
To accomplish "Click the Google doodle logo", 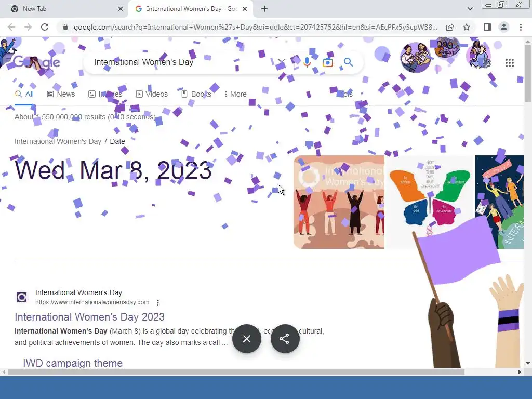I will tap(37, 62).
